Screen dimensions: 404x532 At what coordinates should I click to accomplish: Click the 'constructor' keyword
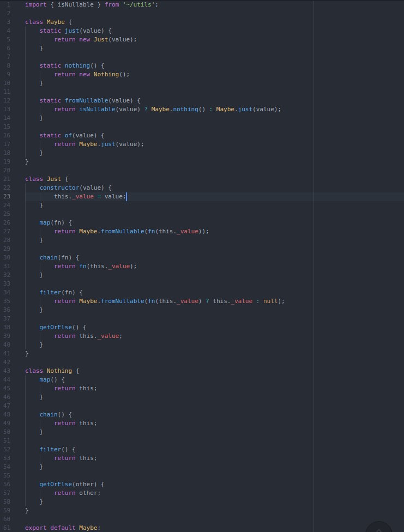(59, 188)
